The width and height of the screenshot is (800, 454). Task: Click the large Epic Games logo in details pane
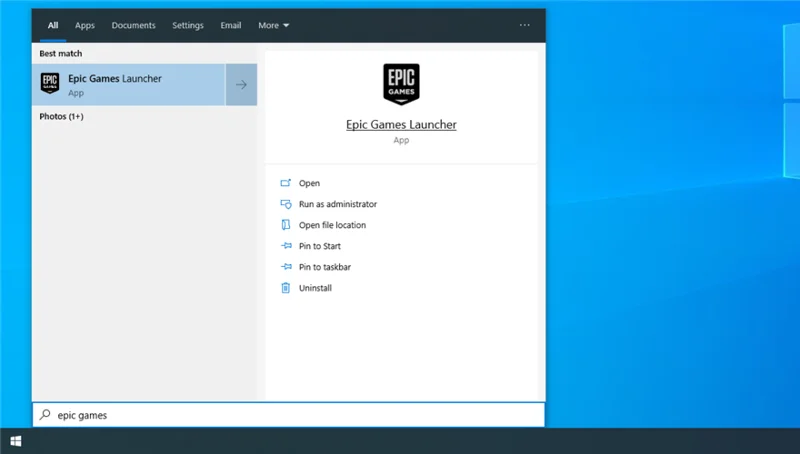point(402,84)
